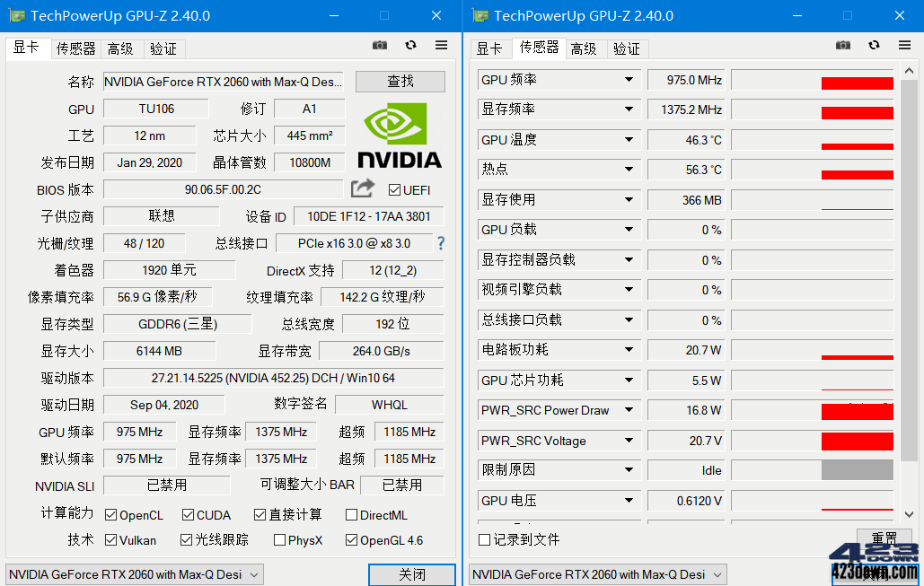The width and height of the screenshot is (924, 586).
Task: Open the hamburger menu in the left window
Action: pyautogui.click(x=441, y=44)
